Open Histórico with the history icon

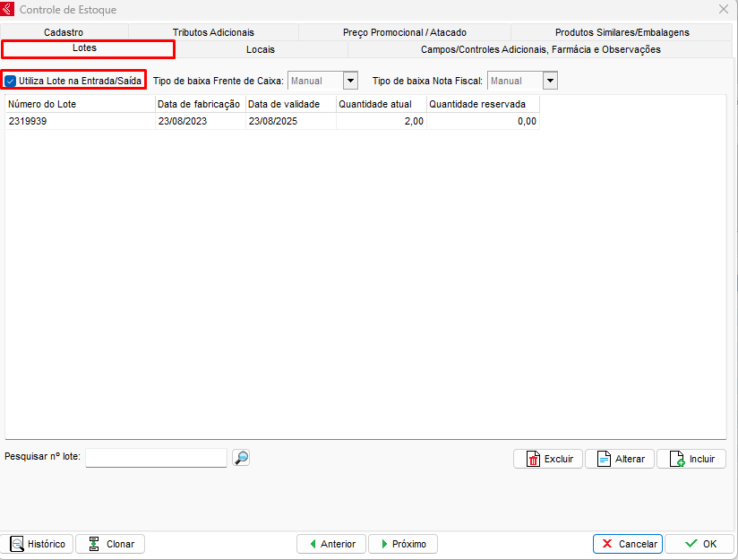[x=39, y=544]
